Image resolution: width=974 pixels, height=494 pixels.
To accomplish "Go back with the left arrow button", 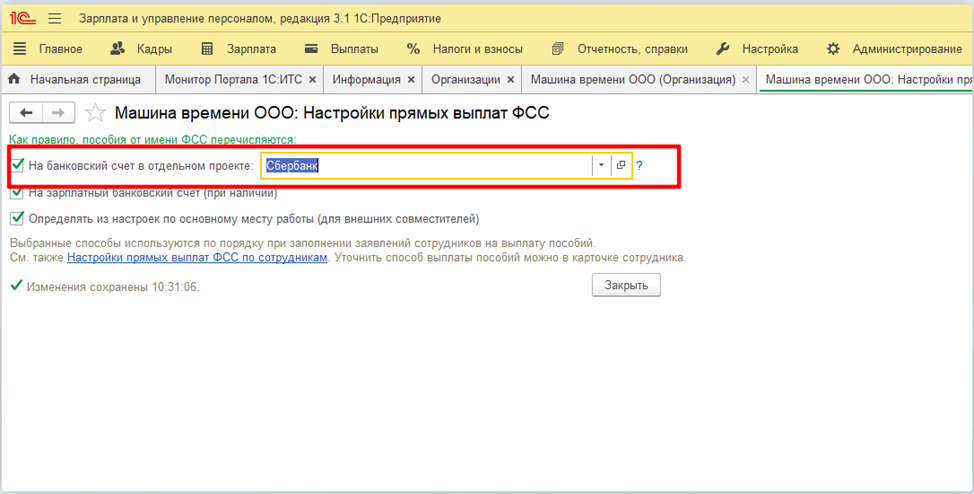I will (26, 112).
